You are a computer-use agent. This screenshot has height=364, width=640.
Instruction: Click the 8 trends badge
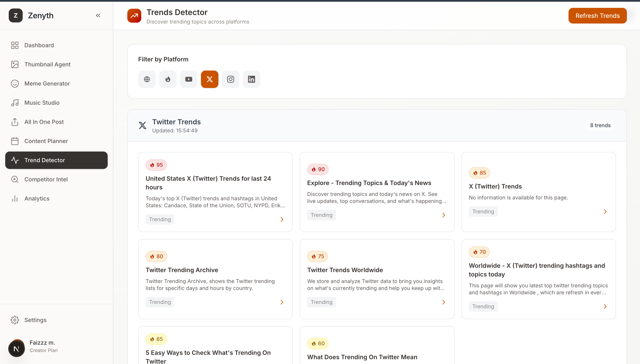600,125
